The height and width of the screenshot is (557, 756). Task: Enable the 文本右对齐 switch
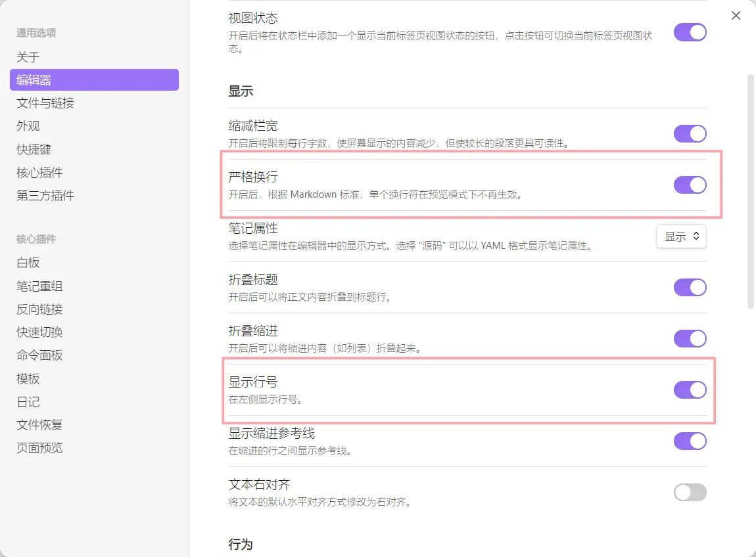pyautogui.click(x=690, y=492)
